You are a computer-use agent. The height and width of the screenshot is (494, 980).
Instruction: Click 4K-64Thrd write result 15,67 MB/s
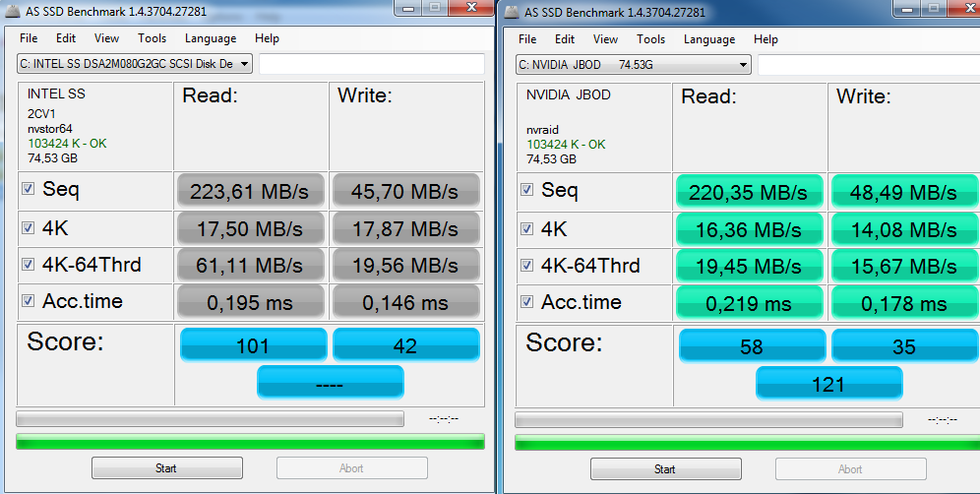(x=904, y=267)
